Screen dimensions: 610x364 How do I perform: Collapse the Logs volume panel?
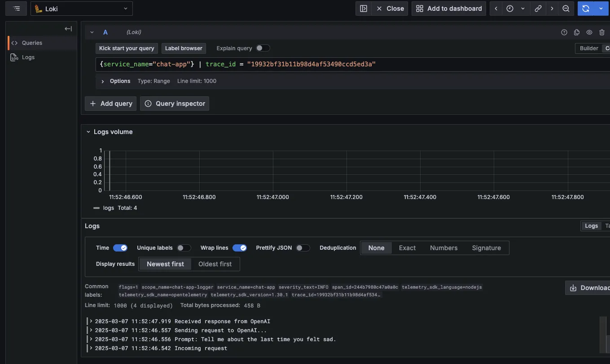pos(88,132)
